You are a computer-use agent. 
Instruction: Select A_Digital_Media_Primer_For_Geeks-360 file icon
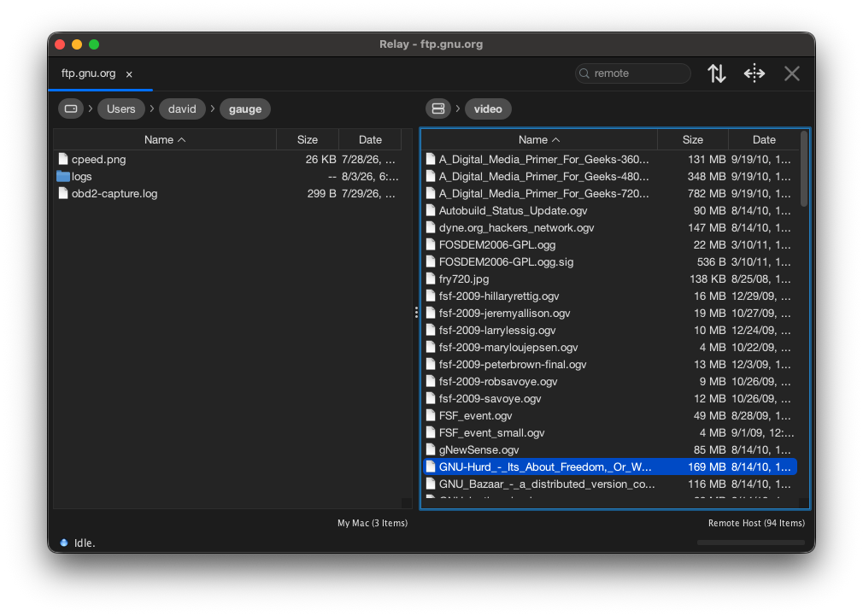[x=431, y=159]
